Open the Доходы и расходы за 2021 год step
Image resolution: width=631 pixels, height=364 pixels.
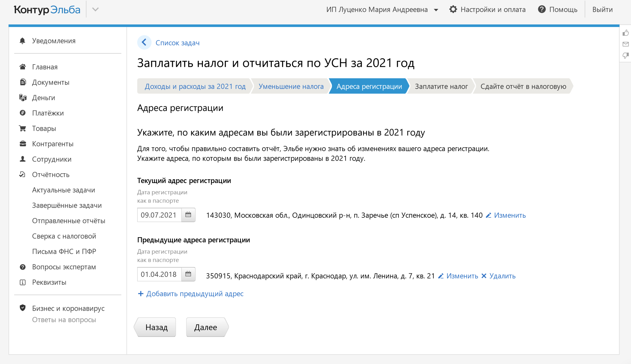[x=195, y=86]
